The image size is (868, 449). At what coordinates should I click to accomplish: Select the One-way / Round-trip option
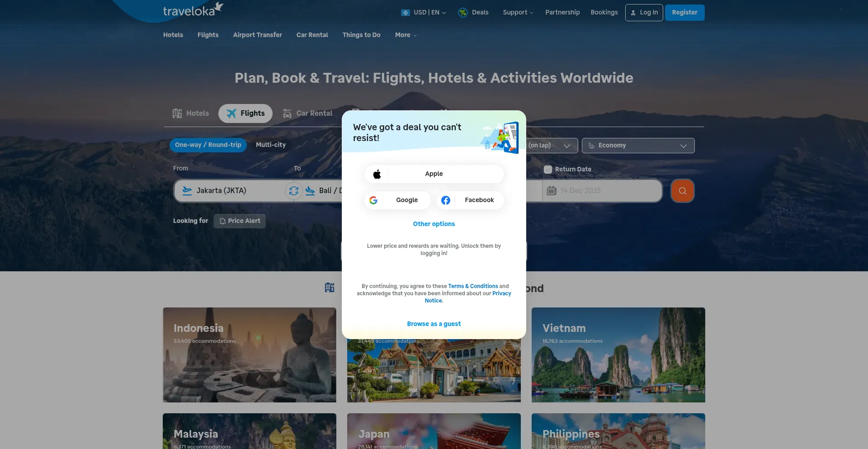click(208, 145)
